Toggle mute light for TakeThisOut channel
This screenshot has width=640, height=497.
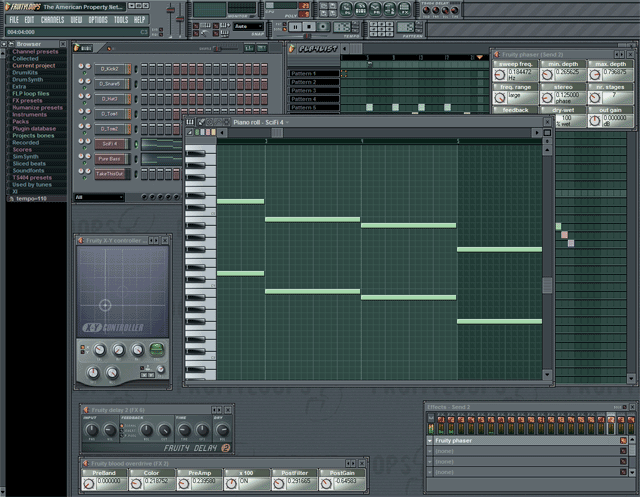[x=84, y=178]
